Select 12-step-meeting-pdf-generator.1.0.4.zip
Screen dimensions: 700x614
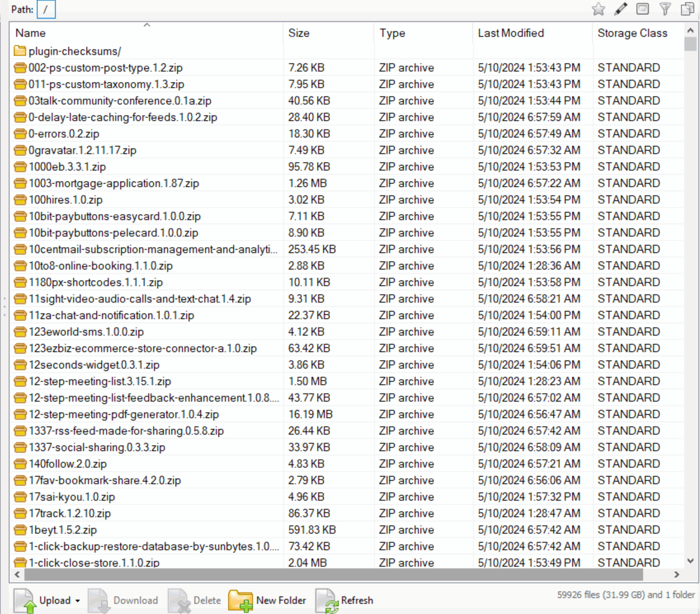pos(124,414)
